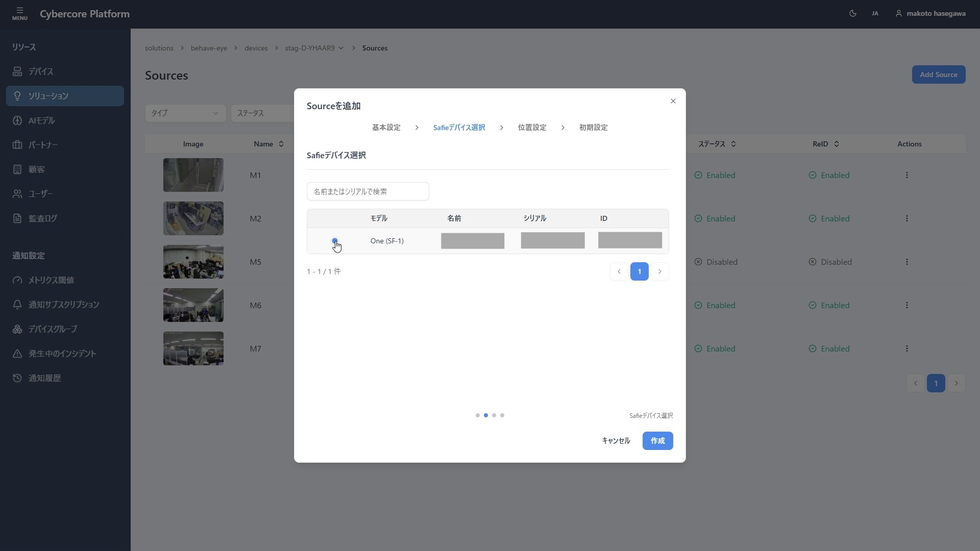The image size is (980, 551).
Task: Switch language with JA button
Action: click(875, 14)
